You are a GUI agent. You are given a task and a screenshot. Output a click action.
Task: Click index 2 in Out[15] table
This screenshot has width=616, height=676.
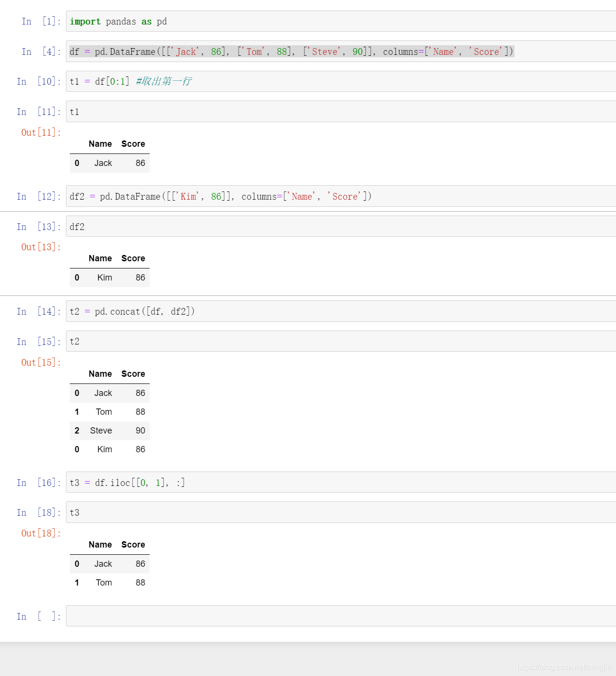(77, 431)
